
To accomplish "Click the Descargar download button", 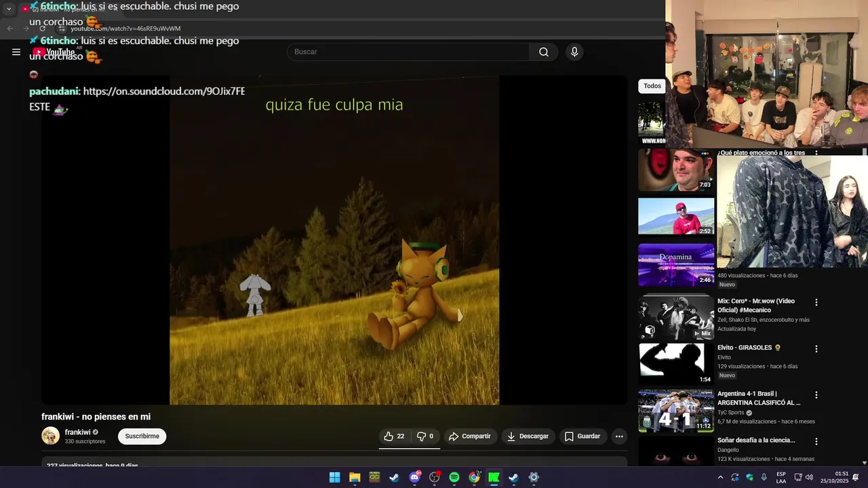I will [528, 436].
